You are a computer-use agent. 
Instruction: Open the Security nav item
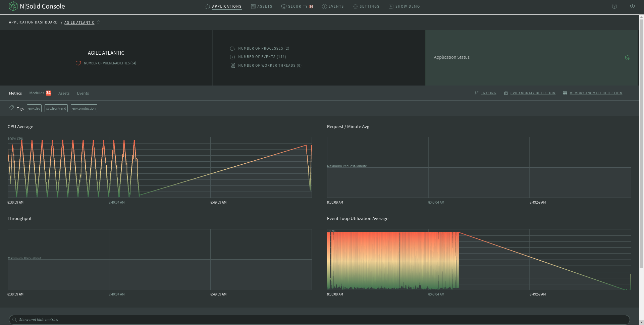298,6
